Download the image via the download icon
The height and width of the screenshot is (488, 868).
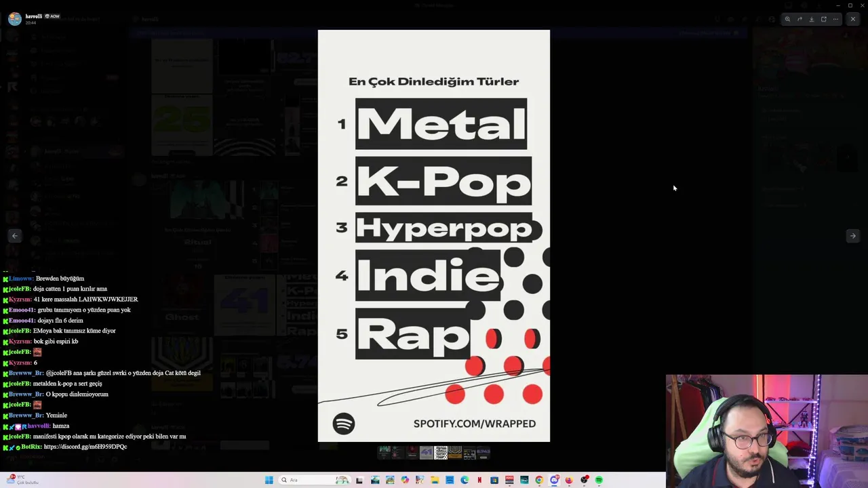coord(812,19)
